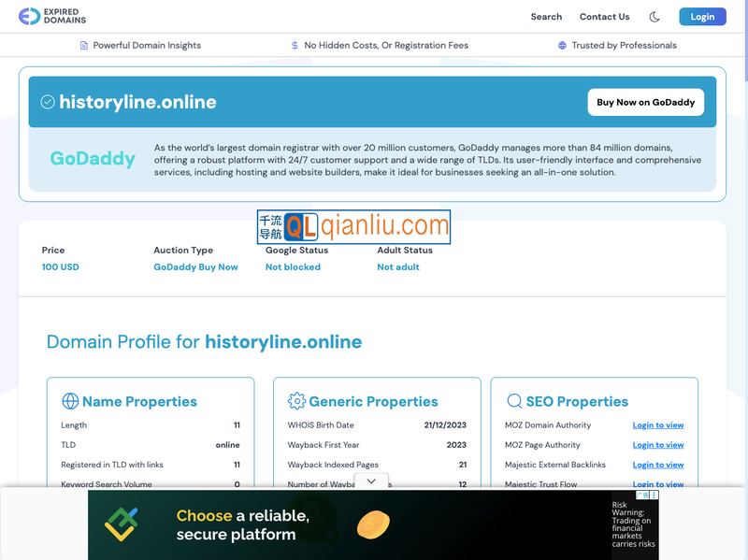The image size is (748, 560).
Task: Click the Expired Domains logo
Action: point(52,16)
